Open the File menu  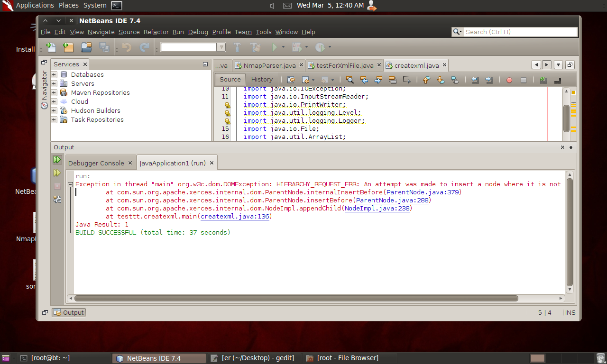click(46, 32)
